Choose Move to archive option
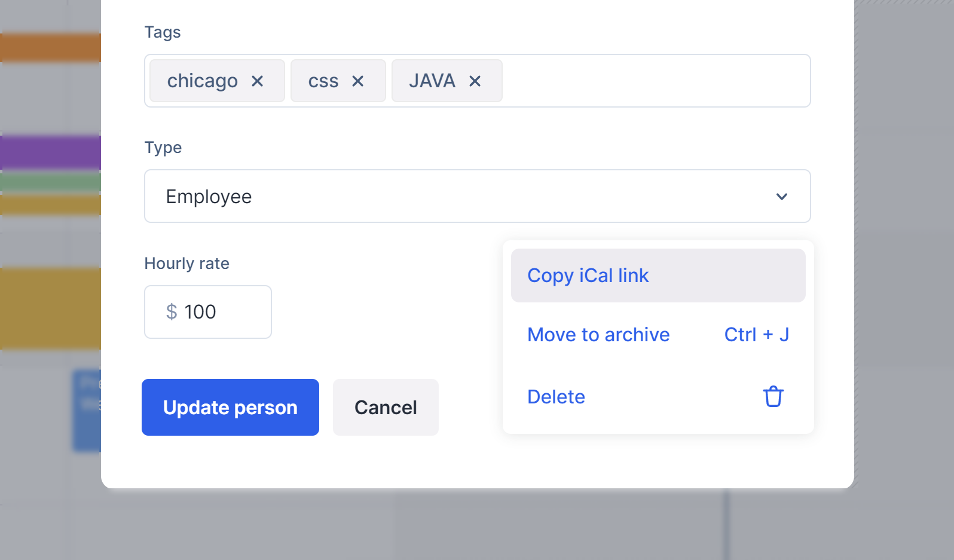Screen dimensions: 954x560 658,335
